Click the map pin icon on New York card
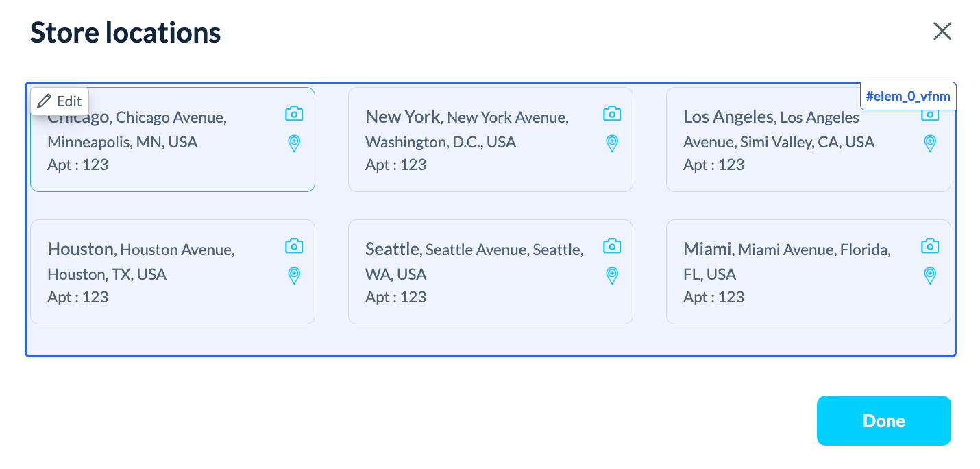Screen dimensions: 980x469 coord(612,143)
